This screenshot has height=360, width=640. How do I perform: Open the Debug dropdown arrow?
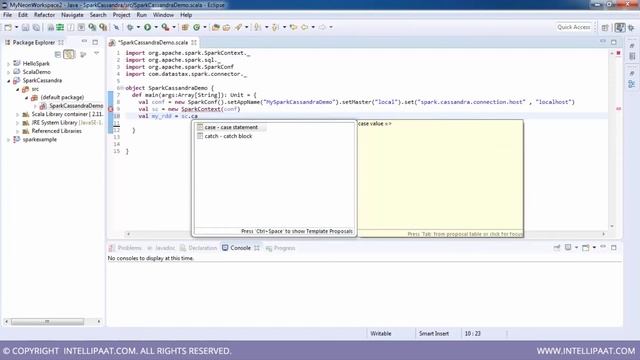pos(138,27)
